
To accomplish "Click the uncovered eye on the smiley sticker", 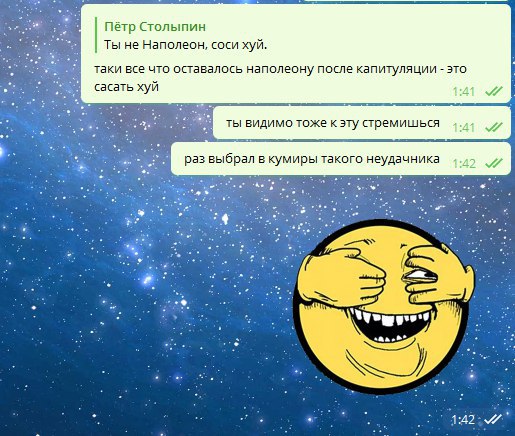I will click(421, 276).
